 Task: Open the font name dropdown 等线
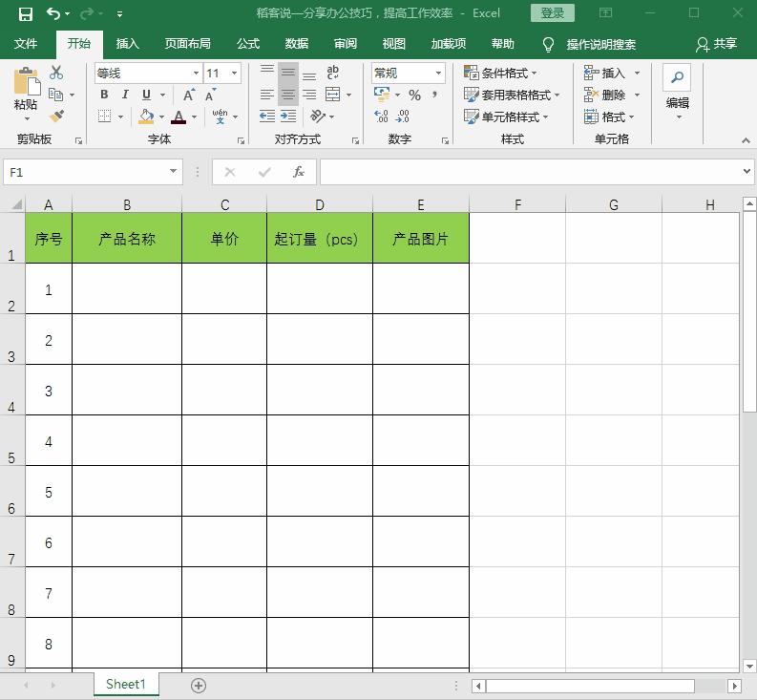click(x=196, y=73)
